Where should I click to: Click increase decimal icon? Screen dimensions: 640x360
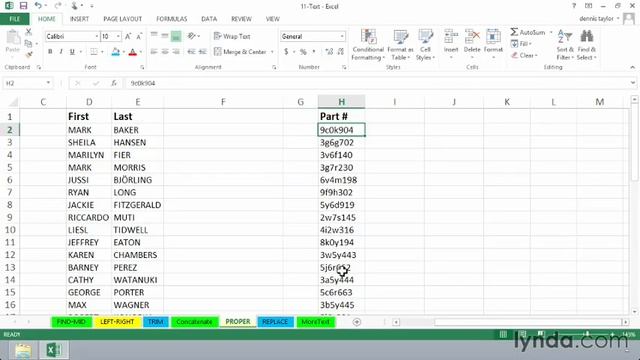click(329, 51)
